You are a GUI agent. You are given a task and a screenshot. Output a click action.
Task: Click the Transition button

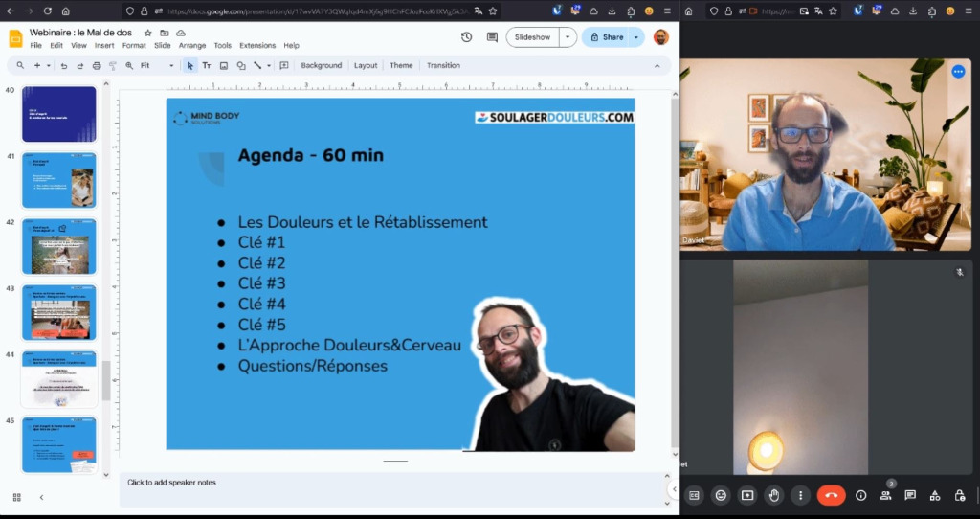(x=443, y=66)
